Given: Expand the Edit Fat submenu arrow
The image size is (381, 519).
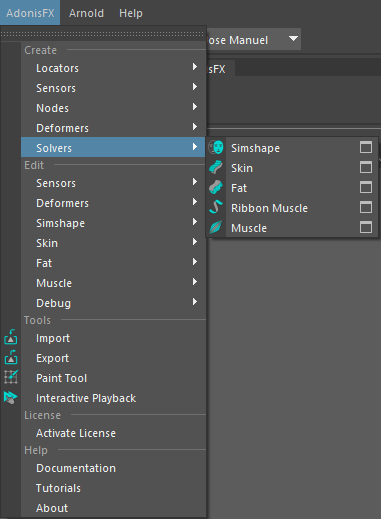Looking at the screenshot, I should 195,262.
